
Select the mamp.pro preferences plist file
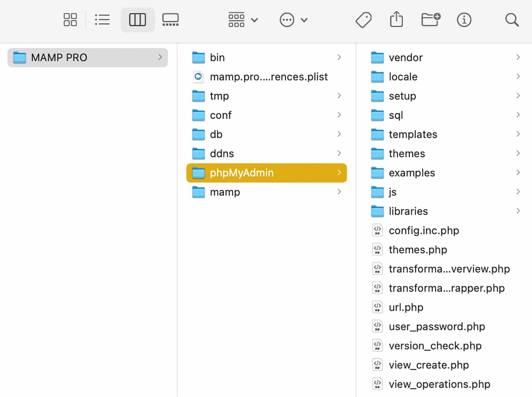point(268,77)
